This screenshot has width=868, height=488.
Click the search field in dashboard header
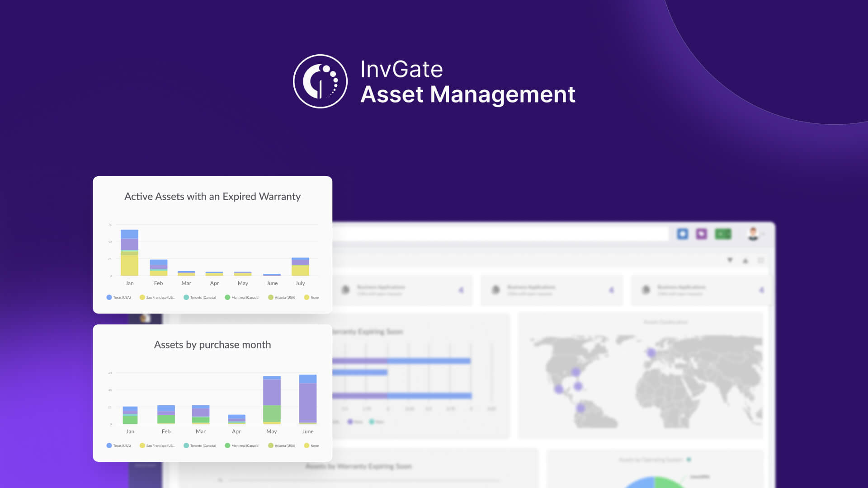[500, 234]
